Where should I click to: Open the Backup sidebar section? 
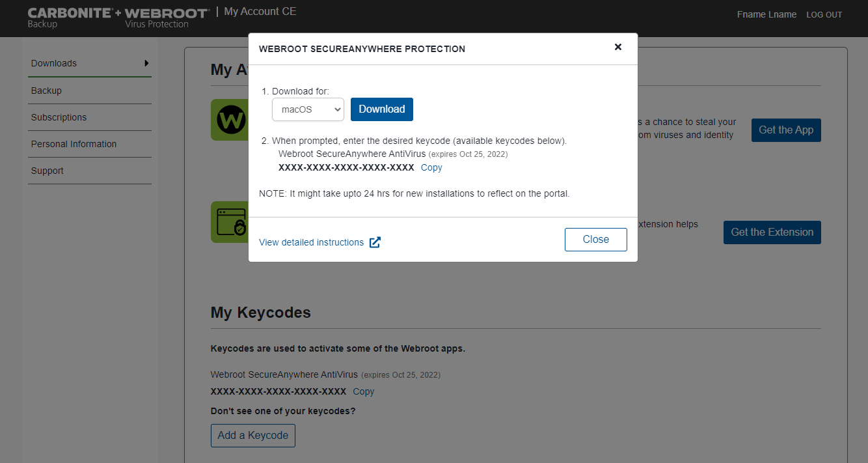pos(46,91)
